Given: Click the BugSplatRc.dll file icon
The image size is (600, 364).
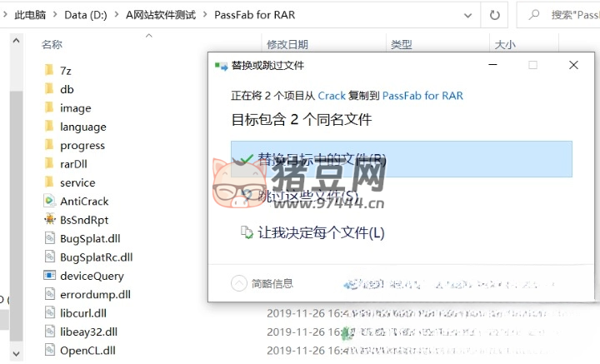Looking at the screenshot, I should pos(50,257).
